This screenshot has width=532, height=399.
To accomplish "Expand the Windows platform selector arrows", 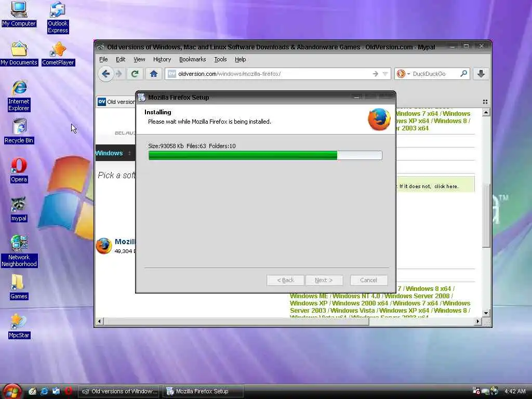I will coord(129,153).
